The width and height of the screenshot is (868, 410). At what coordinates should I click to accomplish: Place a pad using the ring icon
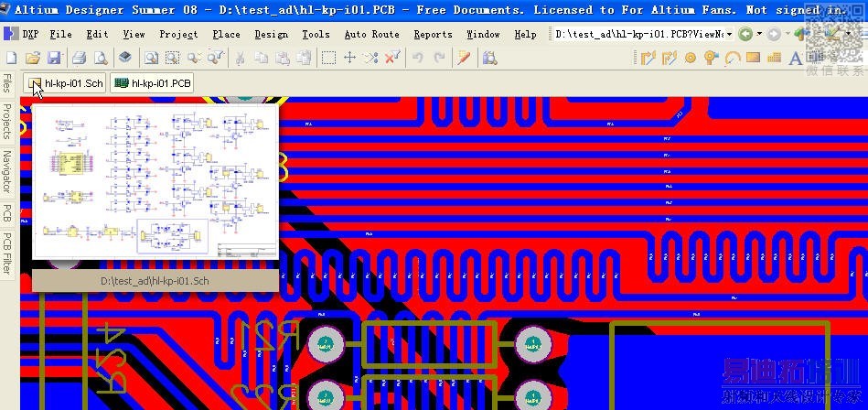691,58
